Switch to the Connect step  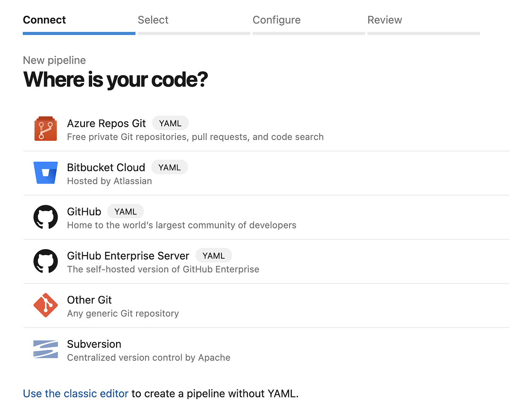44,20
